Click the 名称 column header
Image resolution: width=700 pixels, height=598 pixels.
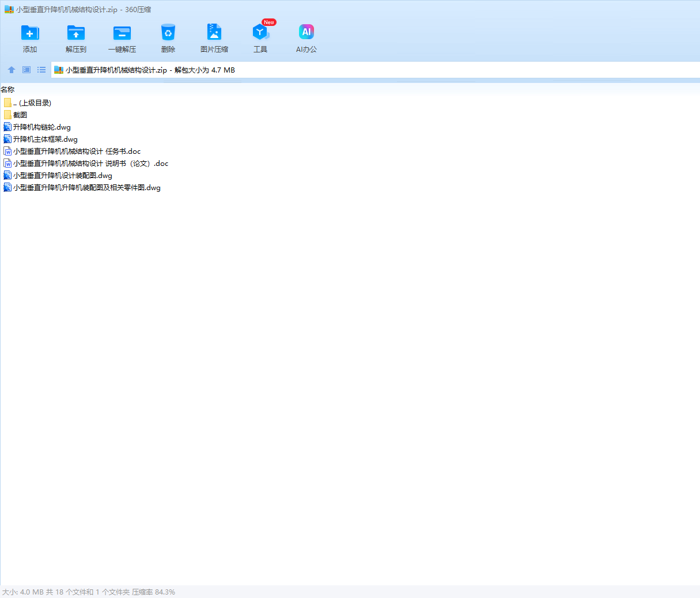point(7,90)
